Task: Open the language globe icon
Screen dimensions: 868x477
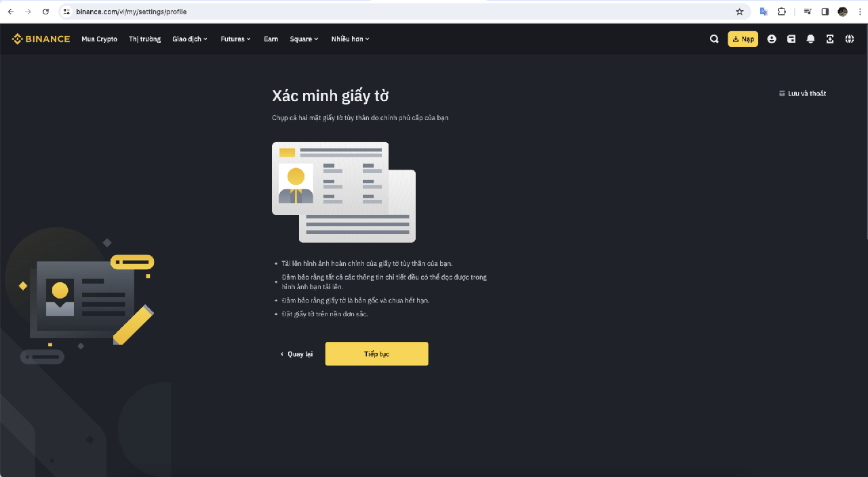Action: click(x=850, y=39)
